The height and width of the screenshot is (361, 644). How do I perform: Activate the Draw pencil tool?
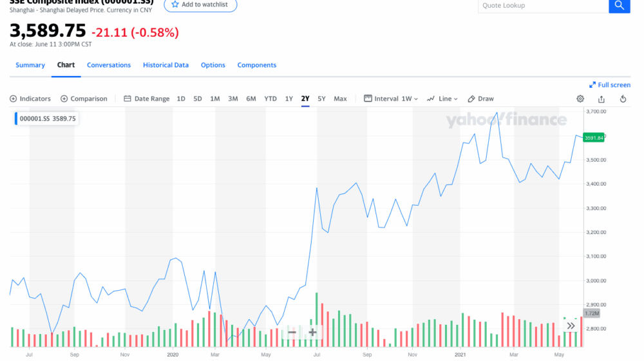[x=480, y=99]
